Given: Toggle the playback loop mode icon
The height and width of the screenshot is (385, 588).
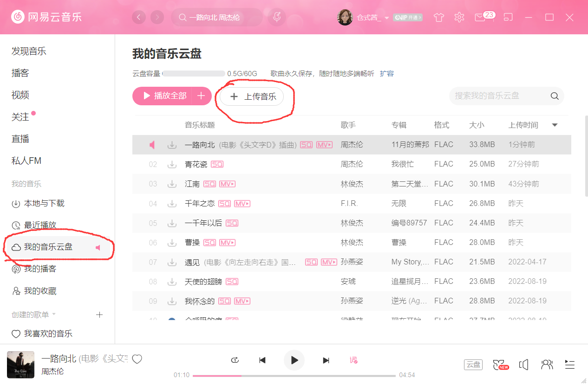Looking at the screenshot, I should pyautogui.click(x=235, y=360).
